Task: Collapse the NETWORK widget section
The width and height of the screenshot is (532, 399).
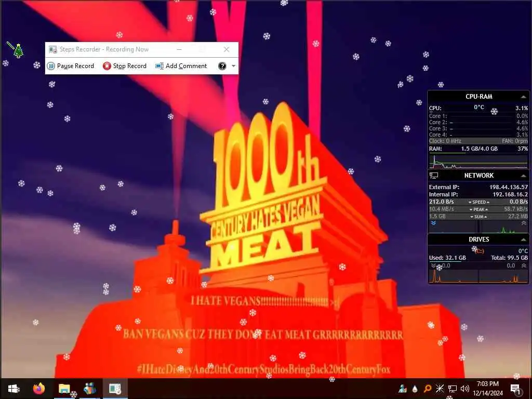Action: click(523, 176)
